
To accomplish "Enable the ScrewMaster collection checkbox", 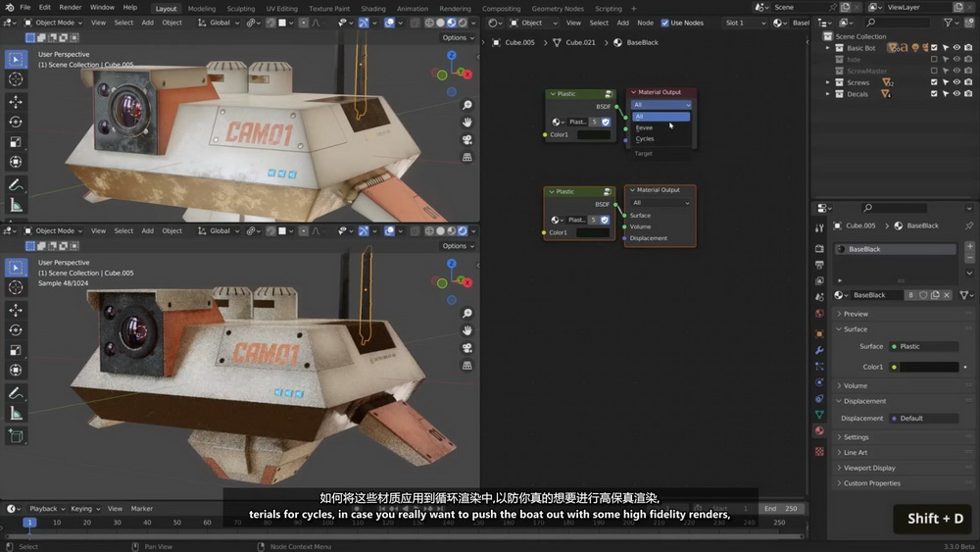I will coord(934,71).
